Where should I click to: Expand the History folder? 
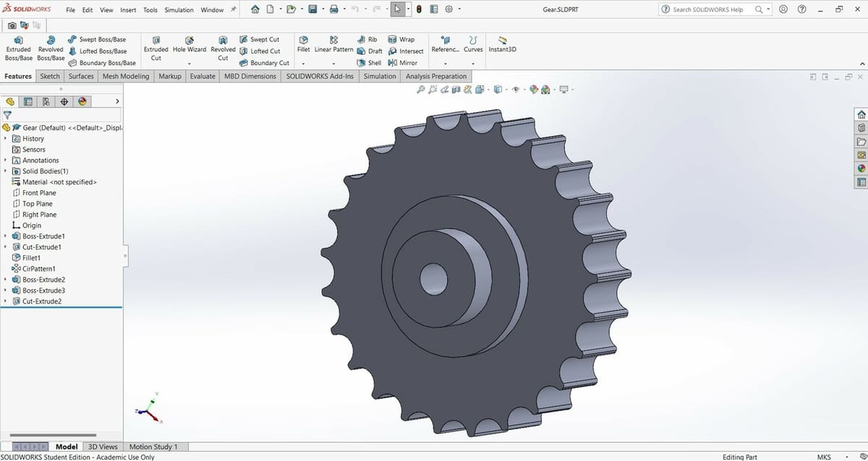coord(6,139)
